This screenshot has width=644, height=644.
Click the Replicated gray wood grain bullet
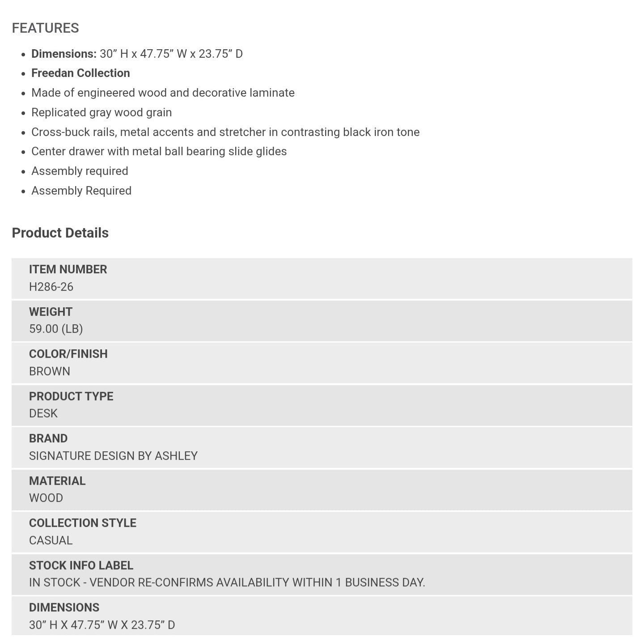coord(102,112)
